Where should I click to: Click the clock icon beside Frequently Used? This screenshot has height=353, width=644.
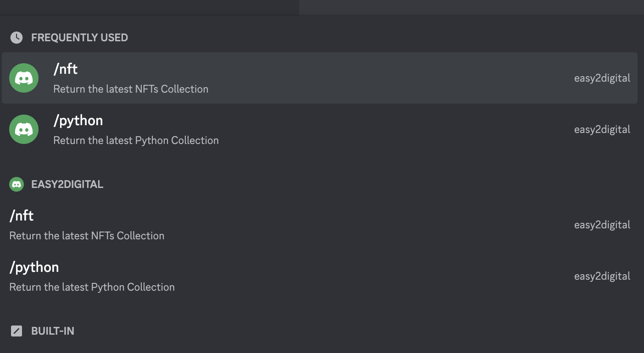tap(17, 38)
